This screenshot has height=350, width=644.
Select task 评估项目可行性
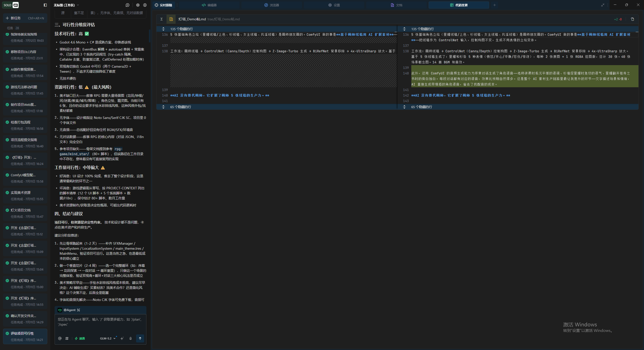coord(25,336)
